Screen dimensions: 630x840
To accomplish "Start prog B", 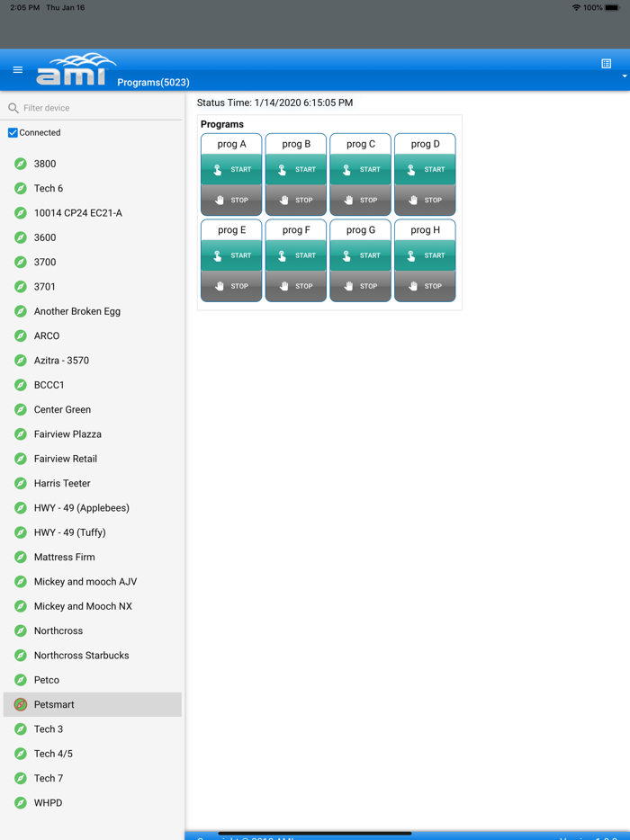I will pos(296,169).
